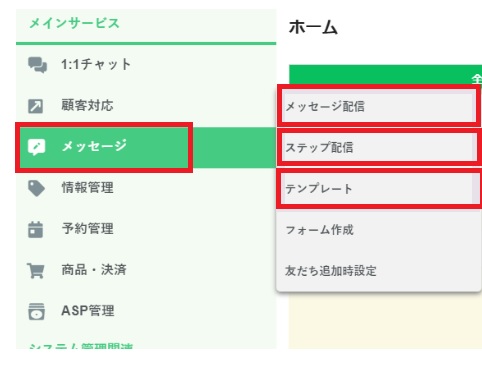This screenshot has width=482, height=382.
Task: Select ASP管理 in the sidebar
Action: (146, 311)
